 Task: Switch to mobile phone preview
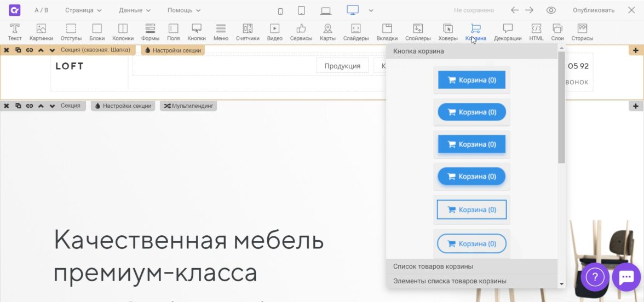pyautogui.click(x=280, y=10)
